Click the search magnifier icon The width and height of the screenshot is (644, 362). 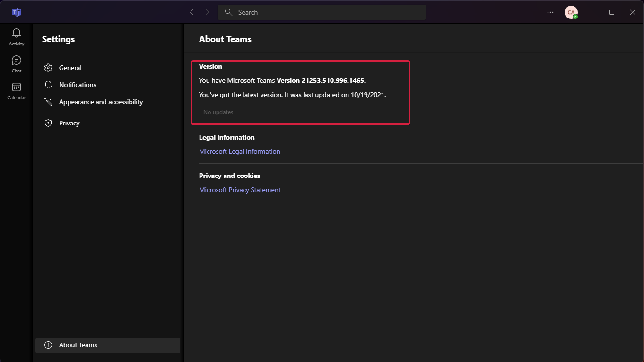[x=228, y=12]
